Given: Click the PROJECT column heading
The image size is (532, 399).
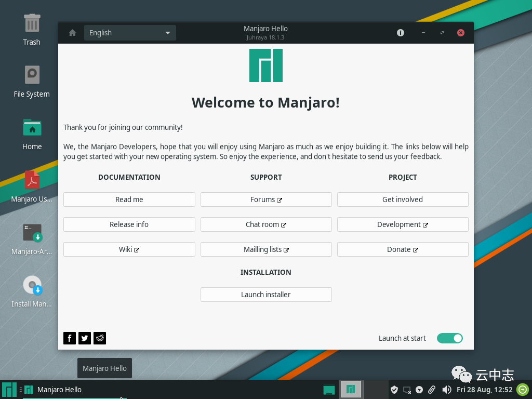Looking at the screenshot, I should coord(403,178).
